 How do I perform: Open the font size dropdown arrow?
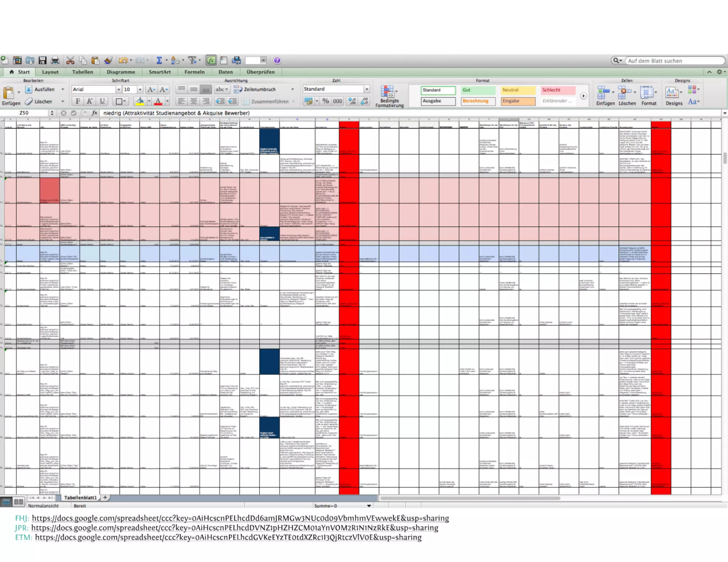click(140, 90)
